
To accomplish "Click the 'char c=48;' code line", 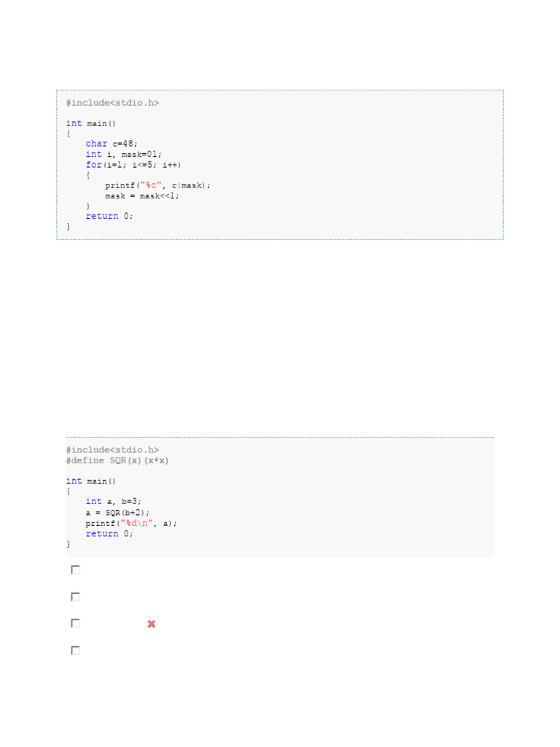I will [112, 144].
